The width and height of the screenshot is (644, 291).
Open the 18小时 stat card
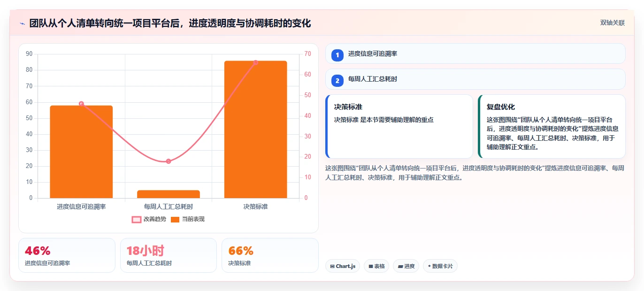coord(169,255)
